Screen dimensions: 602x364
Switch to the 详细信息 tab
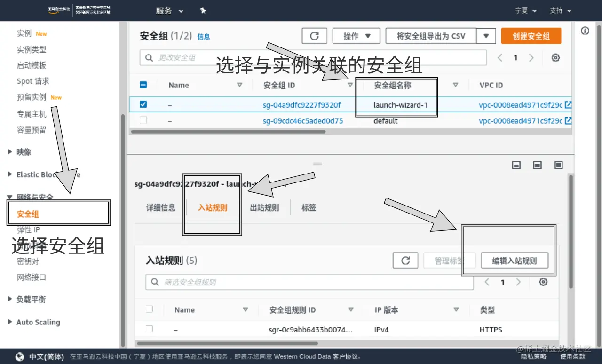tap(160, 207)
